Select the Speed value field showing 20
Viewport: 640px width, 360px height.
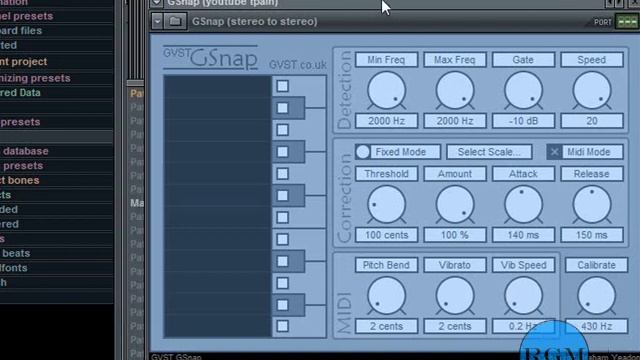point(592,121)
